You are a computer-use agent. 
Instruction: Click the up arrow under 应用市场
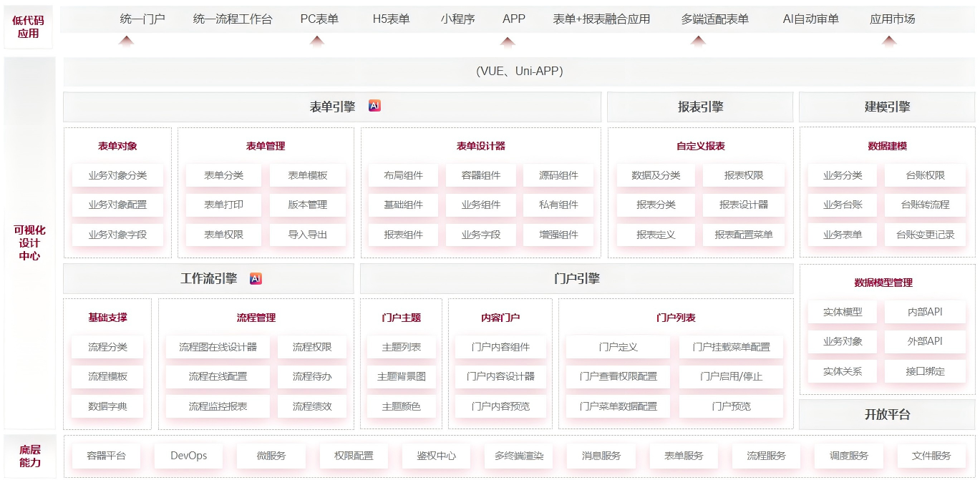pos(889,41)
